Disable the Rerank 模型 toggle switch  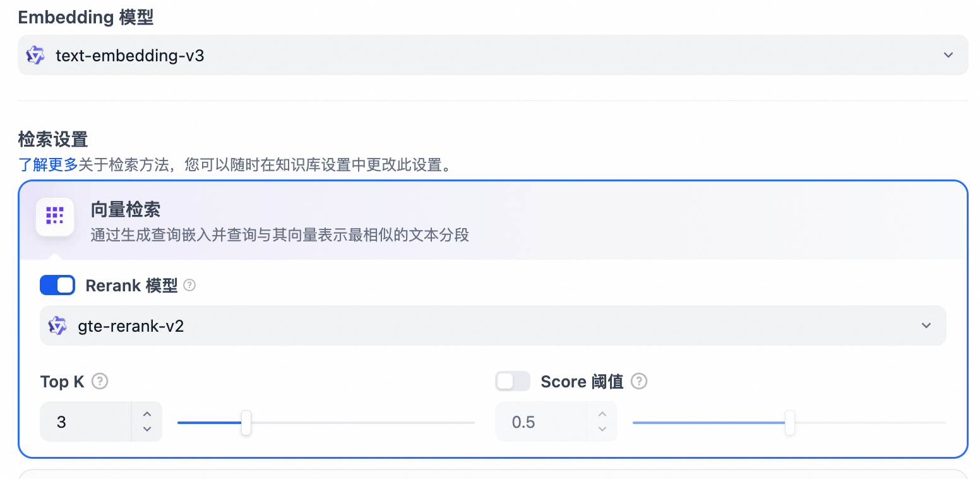tap(57, 286)
